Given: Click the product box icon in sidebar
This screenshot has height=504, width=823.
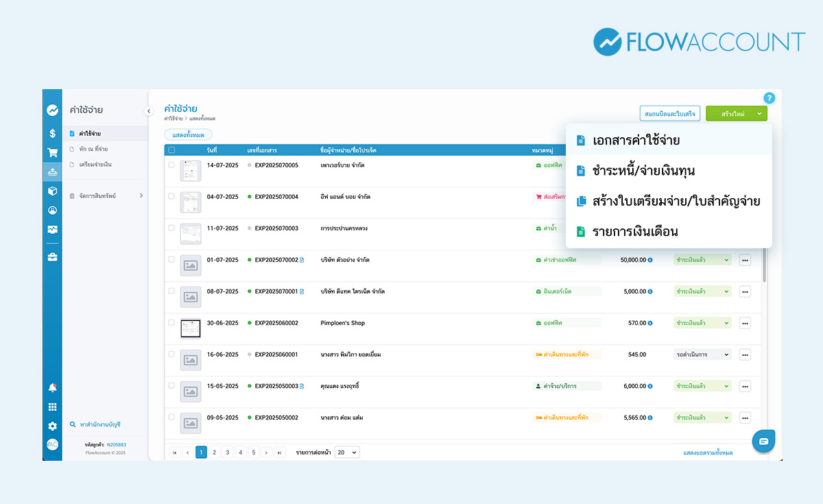Looking at the screenshot, I should 52,191.
